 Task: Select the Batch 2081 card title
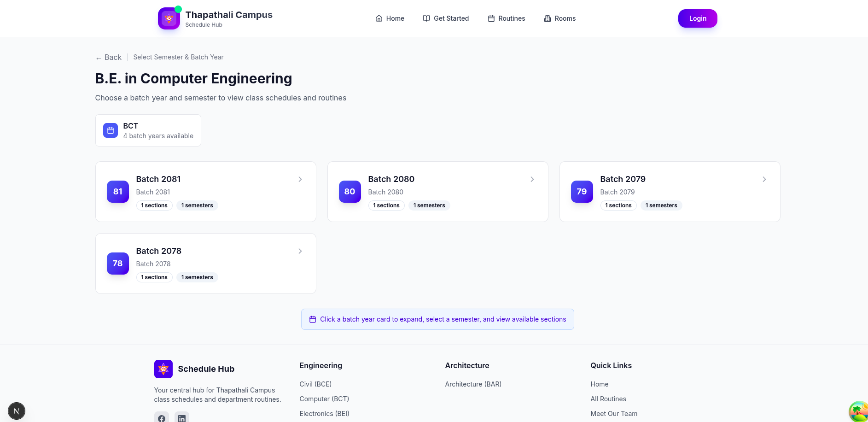click(x=158, y=179)
